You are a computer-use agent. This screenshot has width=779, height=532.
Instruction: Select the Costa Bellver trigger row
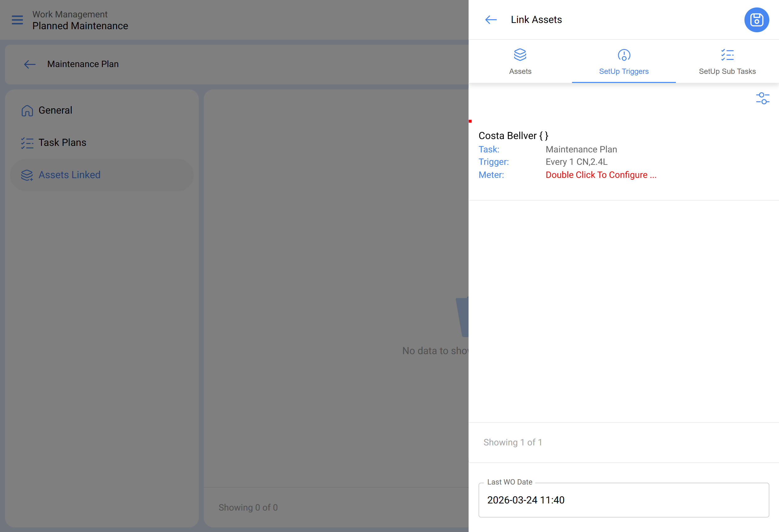513,136
